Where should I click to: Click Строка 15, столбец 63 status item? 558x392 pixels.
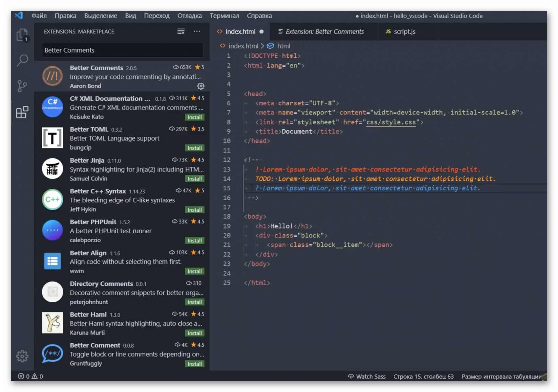coord(423,376)
